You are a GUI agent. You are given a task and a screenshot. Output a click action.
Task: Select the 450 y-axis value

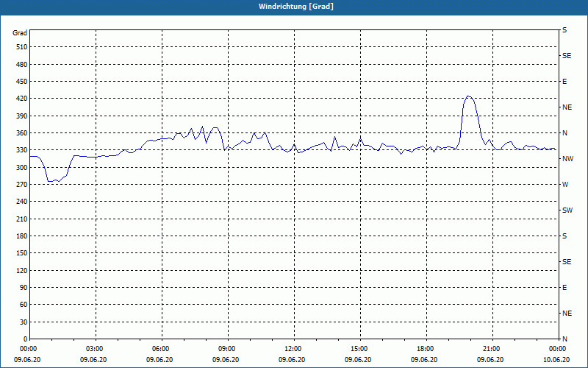[x=22, y=82]
